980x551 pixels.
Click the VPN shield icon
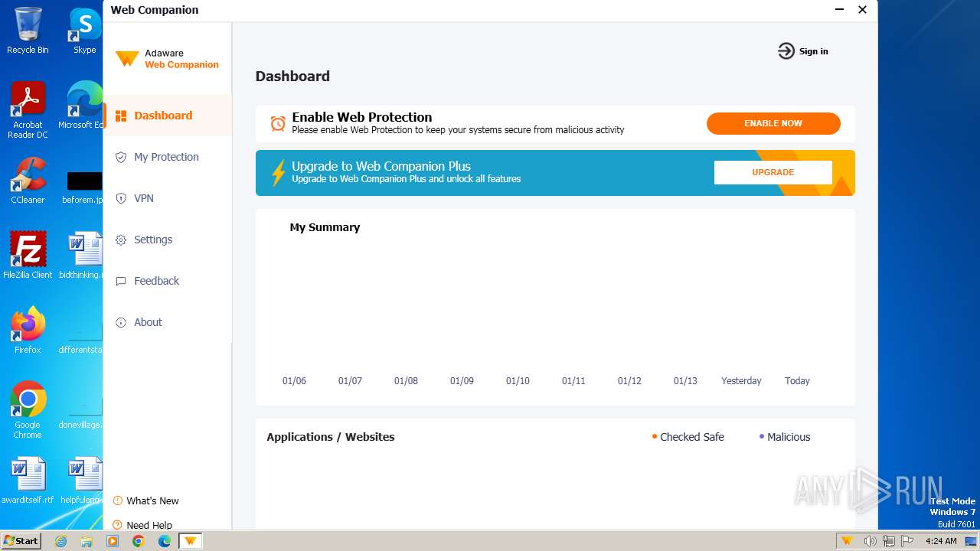[x=121, y=199]
